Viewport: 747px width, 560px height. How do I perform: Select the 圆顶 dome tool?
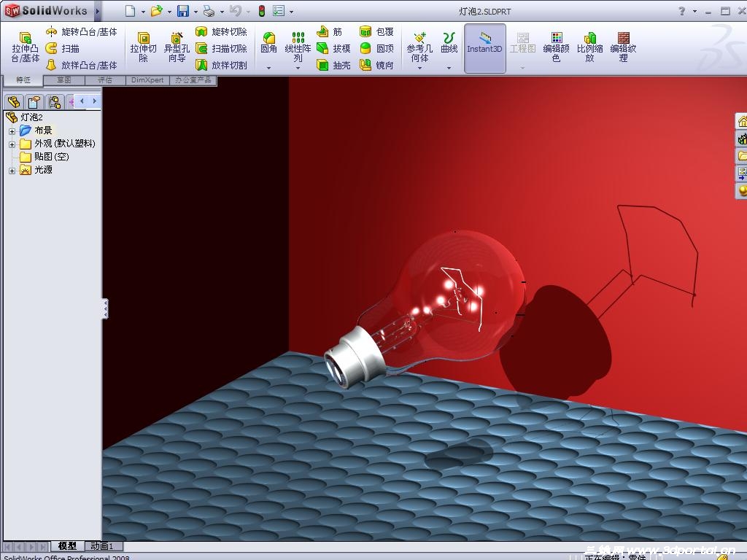(x=376, y=49)
